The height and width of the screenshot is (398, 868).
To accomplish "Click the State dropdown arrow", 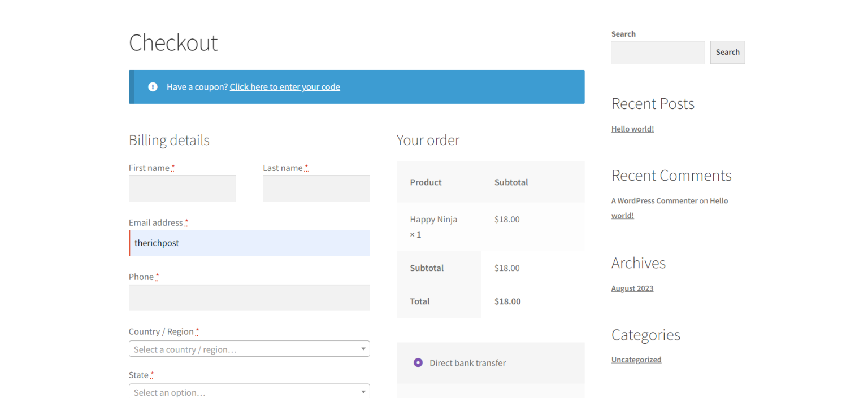I will [x=363, y=392].
